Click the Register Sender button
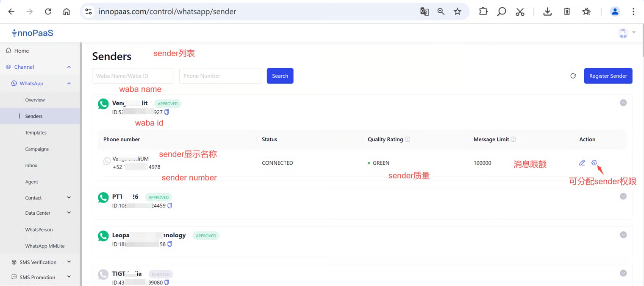Viewport: 644px width, 286px height. pyautogui.click(x=608, y=76)
